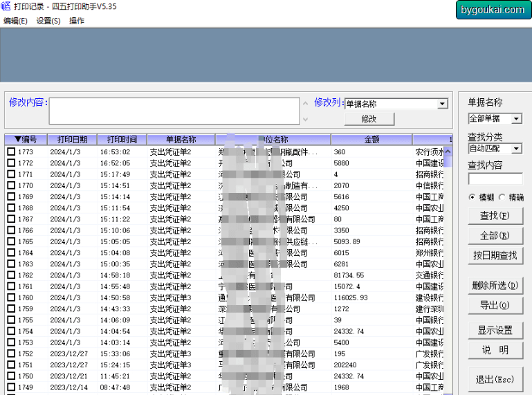Image resolution: width=532 pixels, height=395 pixels.
Task: Open the 单据名称 filter dropdown 全部单据
Action: click(495, 118)
